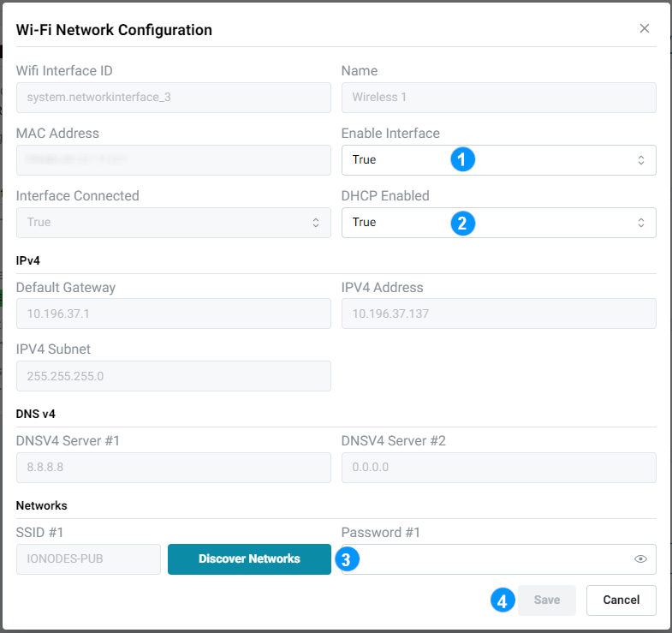Click the Name field showing Wireless 1
Image resolution: width=672 pixels, height=633 pixels.
498,98
